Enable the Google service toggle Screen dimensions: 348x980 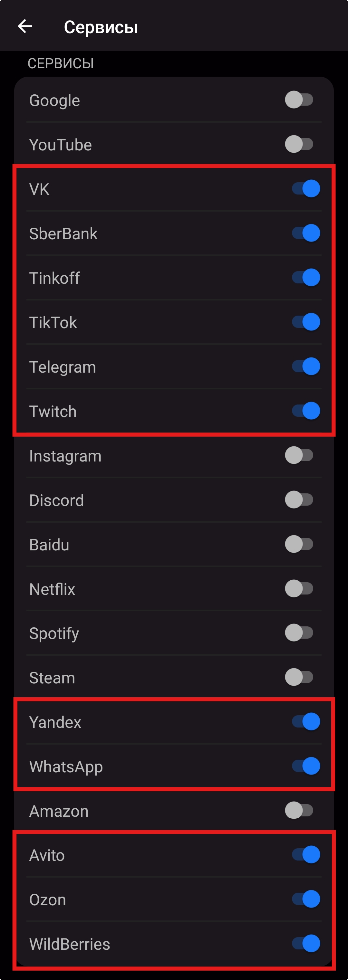click(299, 100)
